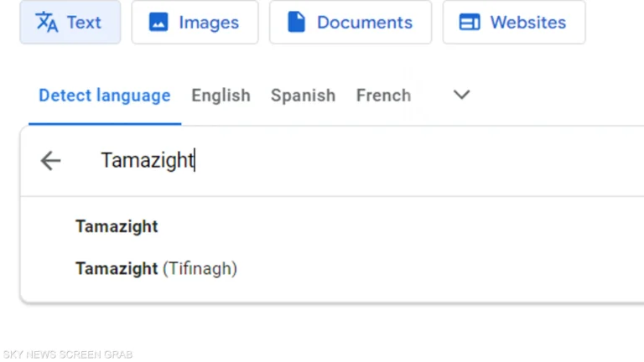Switch to Images translation label

point(208,23)
